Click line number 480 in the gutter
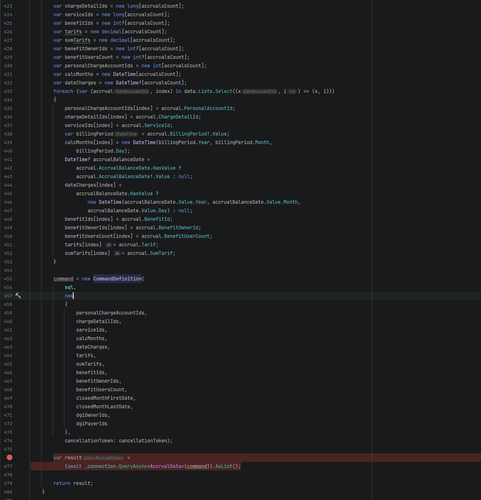The height and width of the screenshot is (500, 481). coord(8,491)
